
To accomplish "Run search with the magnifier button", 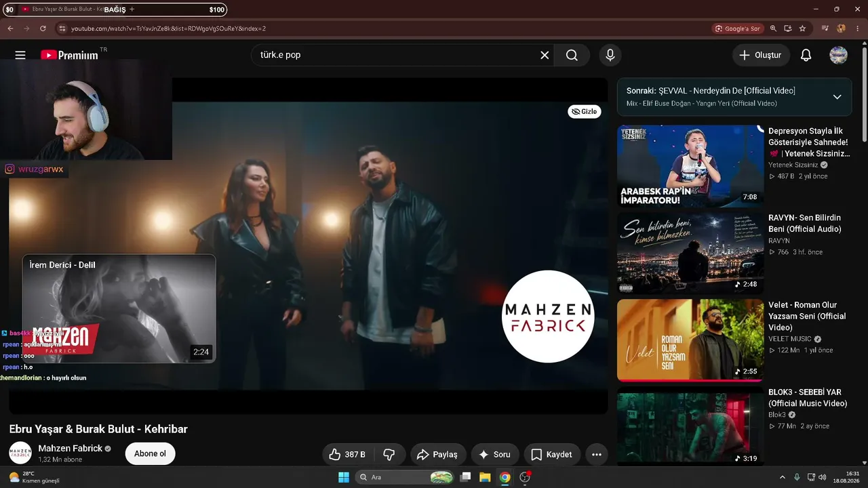I will pos(572,55).
